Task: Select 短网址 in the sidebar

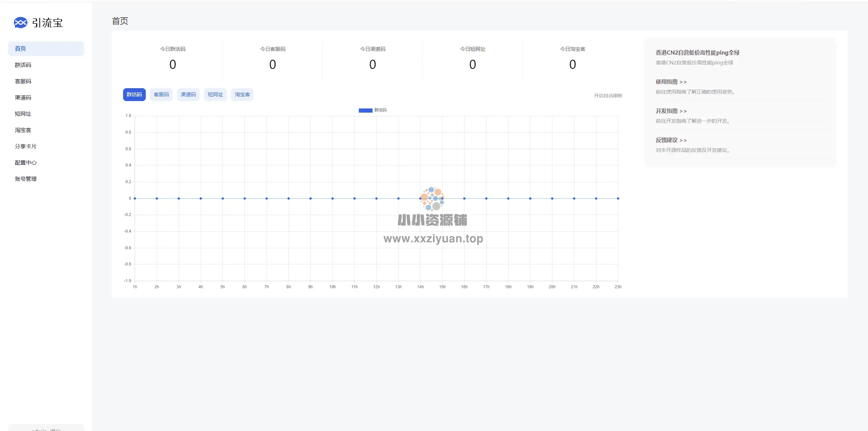Action: click(x=23, y=114)
